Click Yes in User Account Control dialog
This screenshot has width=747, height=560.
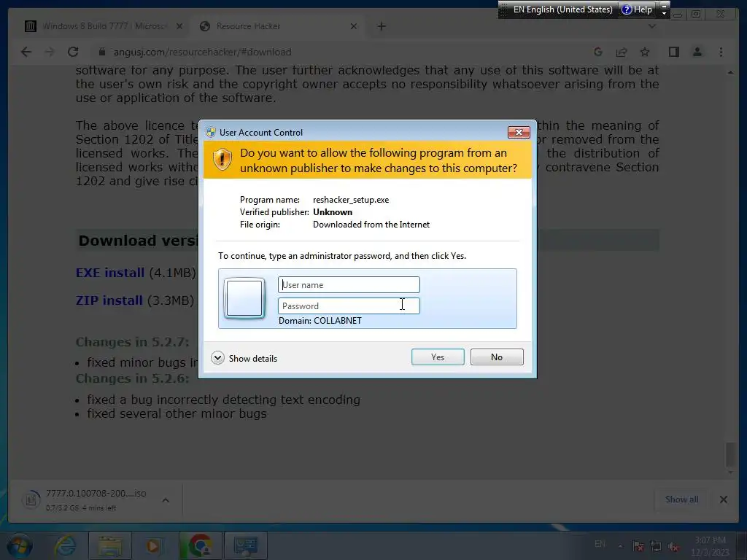[x=438, y=357]
